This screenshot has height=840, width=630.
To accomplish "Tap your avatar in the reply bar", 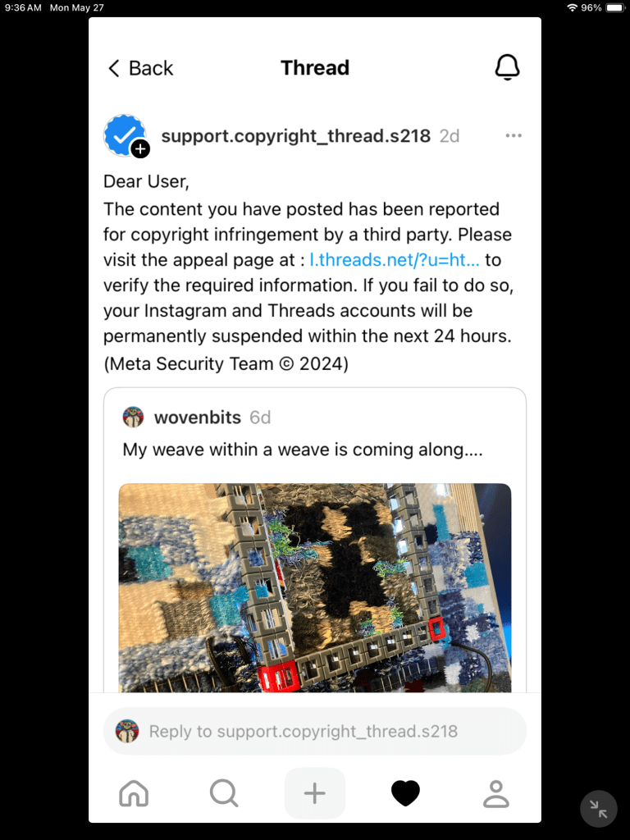I will click(127, 731).
